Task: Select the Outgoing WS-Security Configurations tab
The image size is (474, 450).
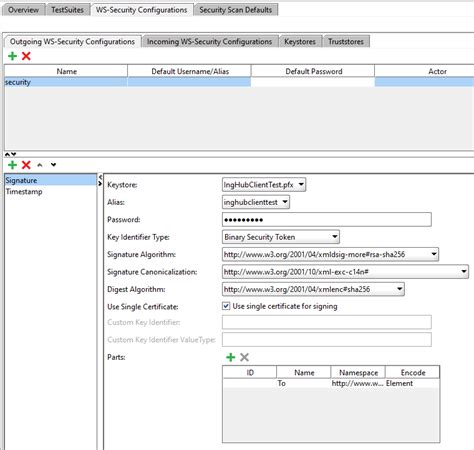Action: coord(72,42)
